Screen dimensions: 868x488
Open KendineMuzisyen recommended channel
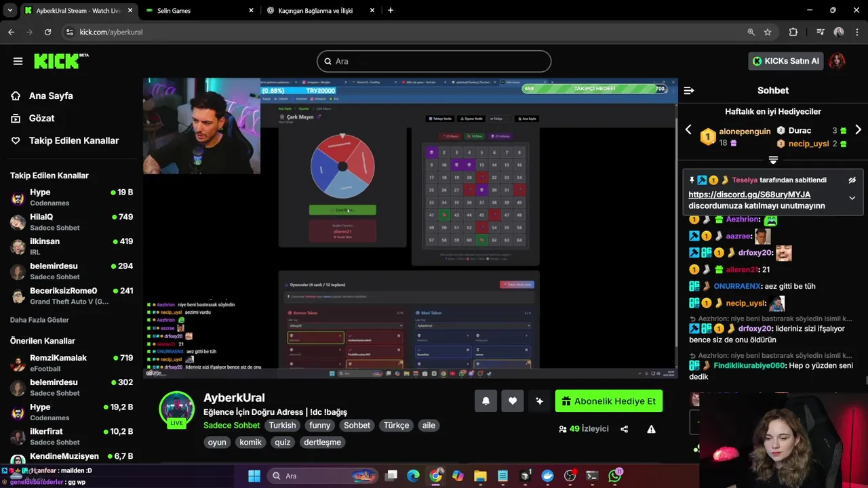point(71,459)
